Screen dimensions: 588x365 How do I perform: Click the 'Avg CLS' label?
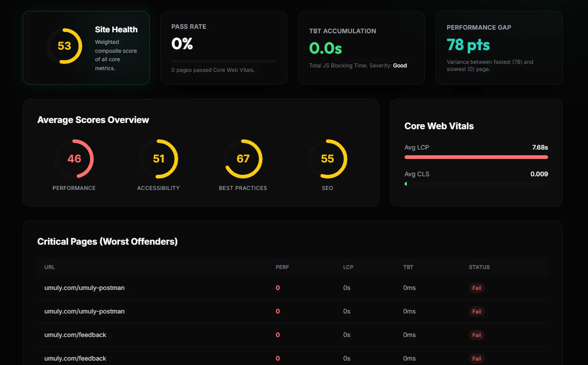417,174
